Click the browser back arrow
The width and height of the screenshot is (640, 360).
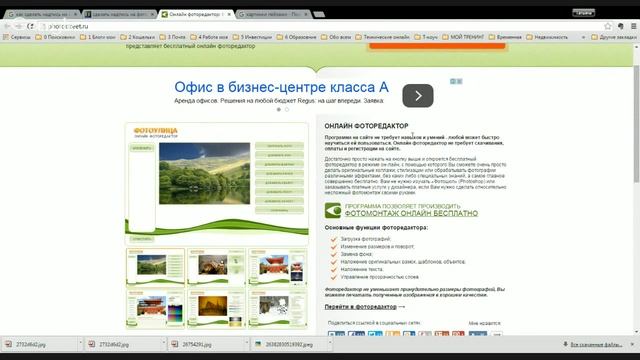click(7, 26)
